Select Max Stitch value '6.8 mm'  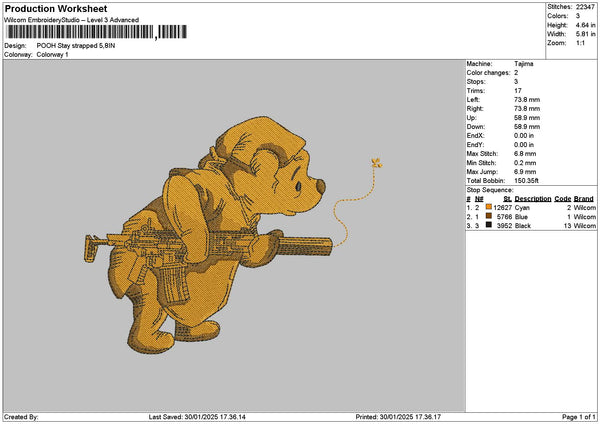pos(525,153)
